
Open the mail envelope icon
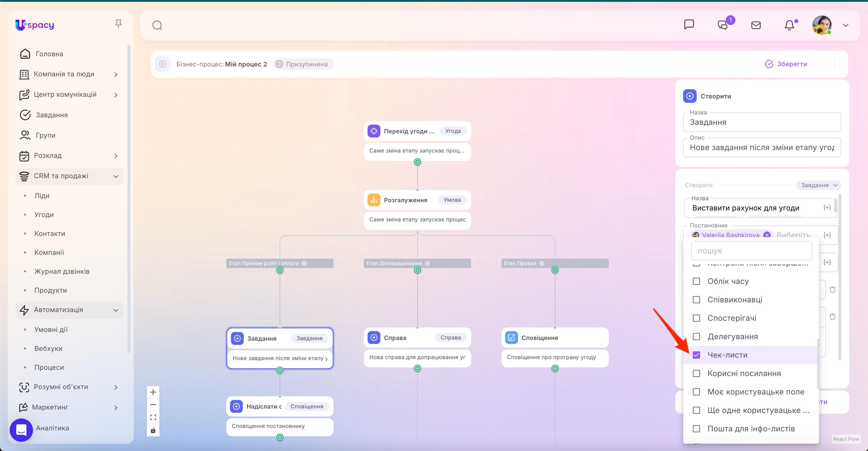pos(756,25)
